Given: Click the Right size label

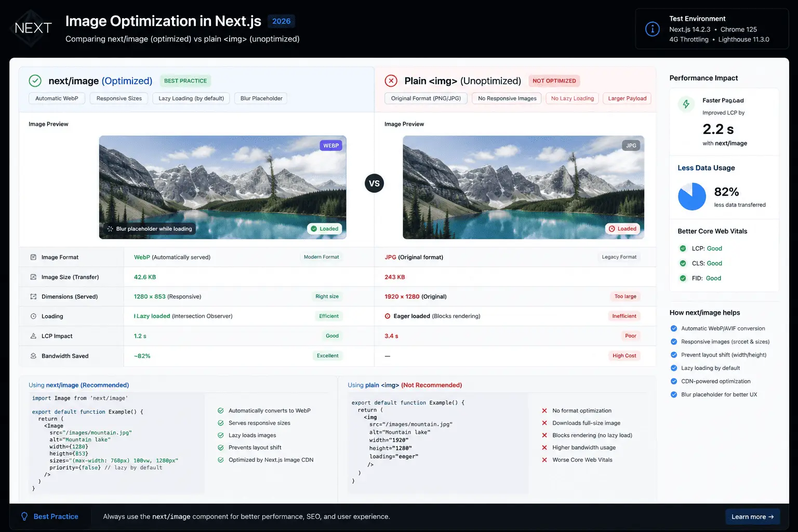Looking at the screenshot, I should (327, 297).
